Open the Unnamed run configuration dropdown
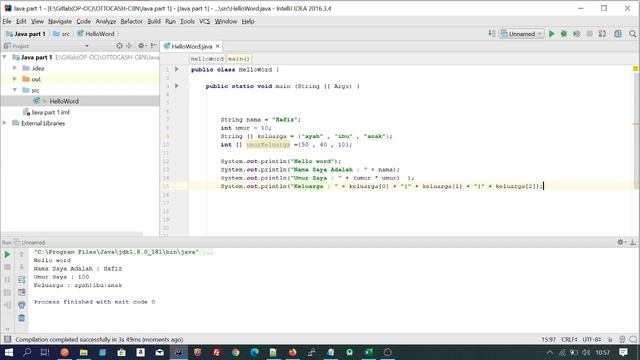This screenshot has width=640, height=360. tap(522, 34)
